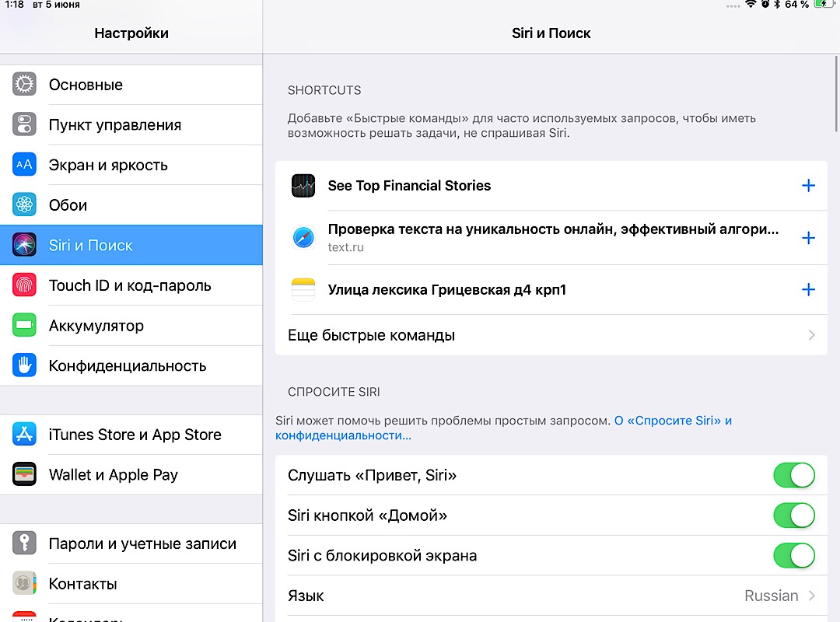Expand Еще быстрые команды chevron
The height and width of the screenshot is (622, 840).
point(811,335)
